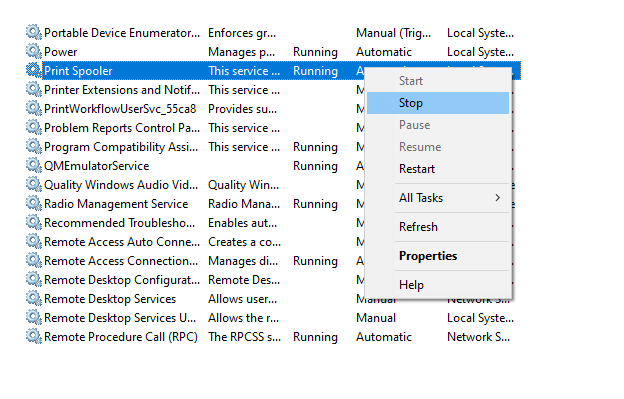Click 'Enables aut...' description cell
This screenshot has width=624, height=399.
(242, 223)
